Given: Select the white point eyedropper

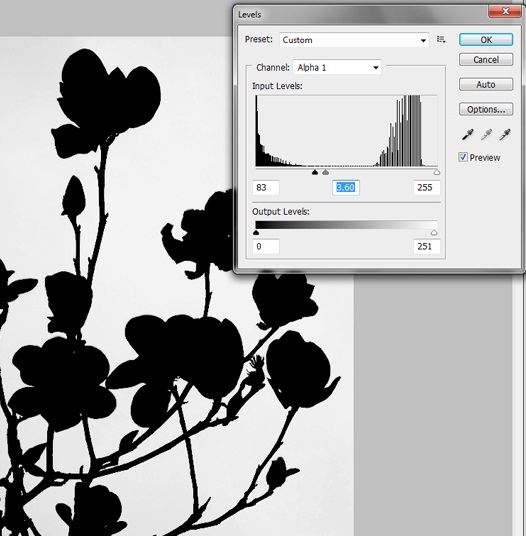Looking at the screenshot, I should click(x=504, y=135).
